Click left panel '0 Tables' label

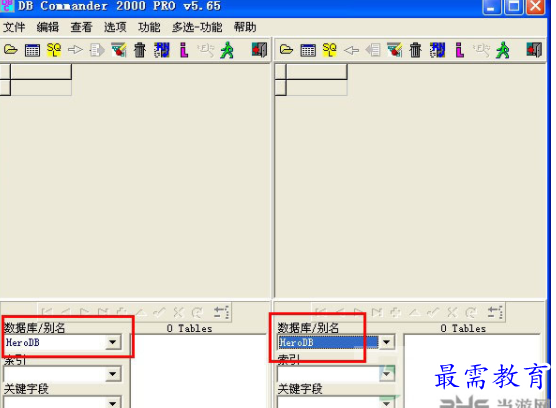189,329
